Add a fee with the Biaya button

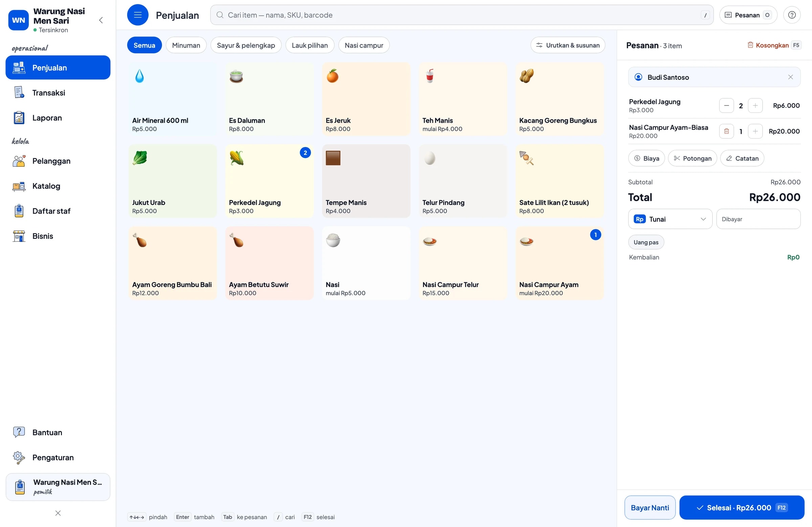646,158
